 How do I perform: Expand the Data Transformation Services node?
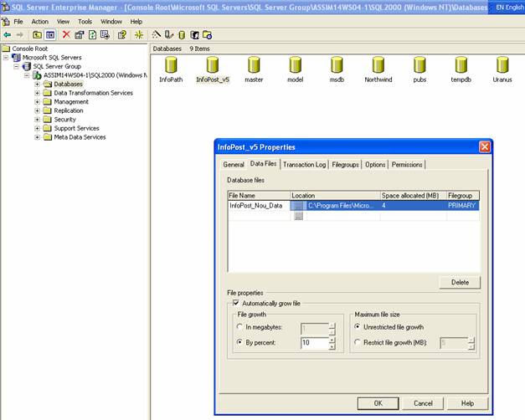pyautogui.click(x=38, y=93)
